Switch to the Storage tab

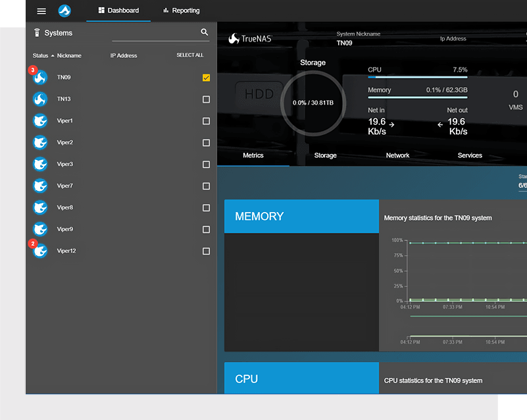(325, 155)
